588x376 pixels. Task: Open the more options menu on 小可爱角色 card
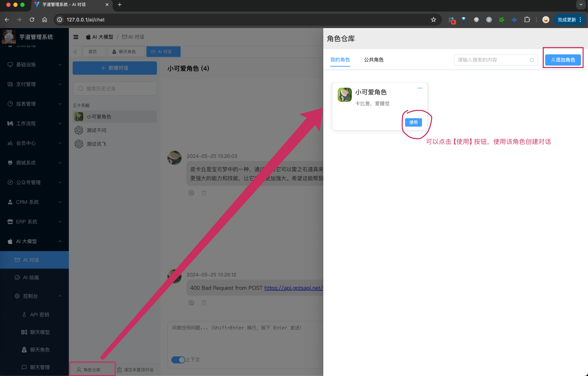click(x=420, y=88)
